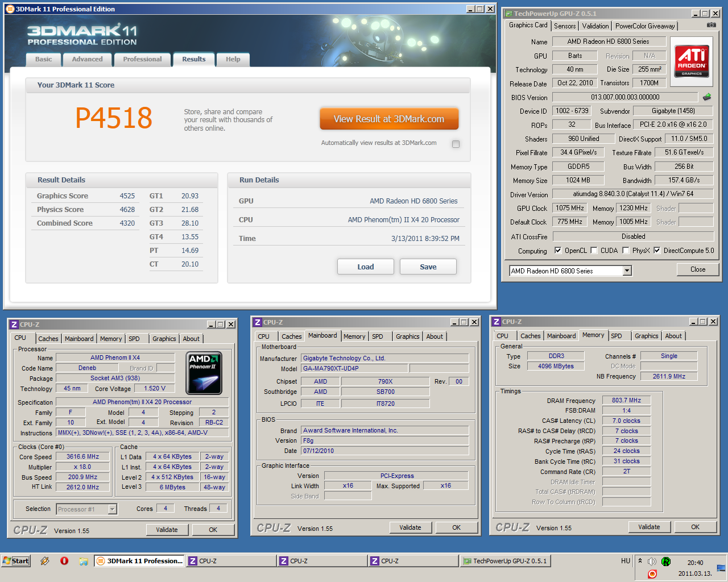Viewport: 728px width, 582px height.
Task: Click CPU-Z icon in the Mainboard window's title bar
Action: (258, 322)
